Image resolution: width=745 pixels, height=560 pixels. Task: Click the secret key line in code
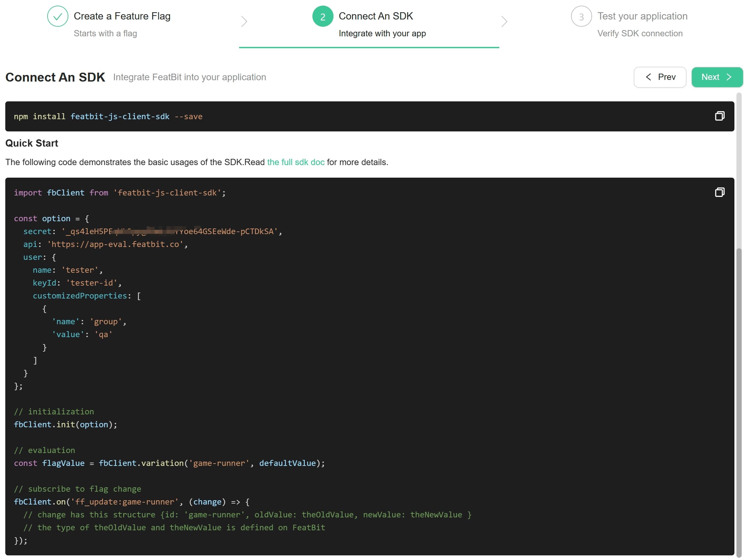coord(152,232)
